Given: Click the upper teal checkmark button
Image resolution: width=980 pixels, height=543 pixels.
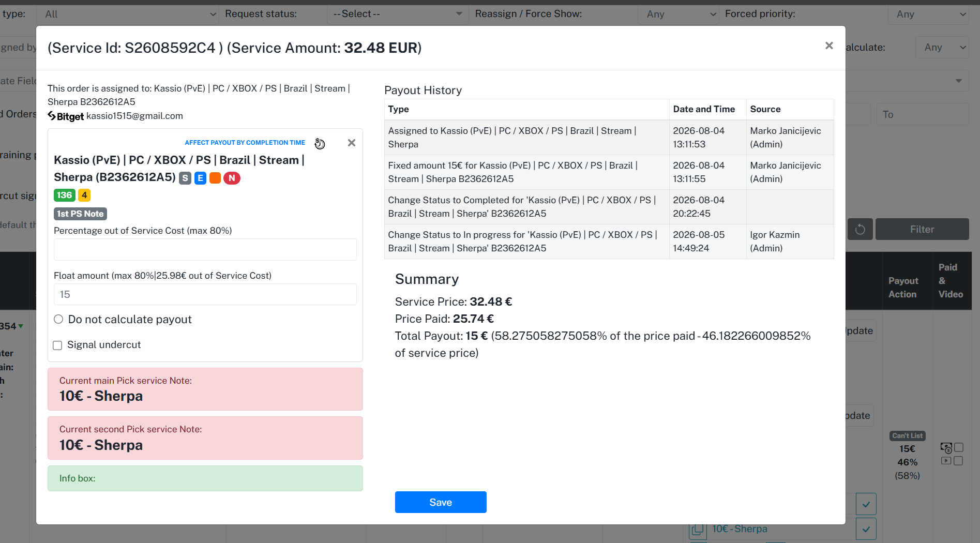Looking at the screenshot, I should (x=866, y=504).
